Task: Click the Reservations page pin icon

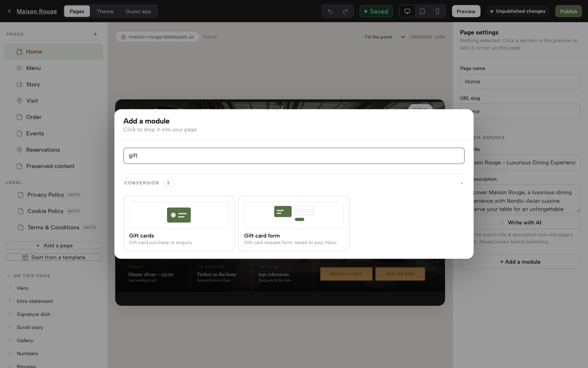Action: [19, 150]
